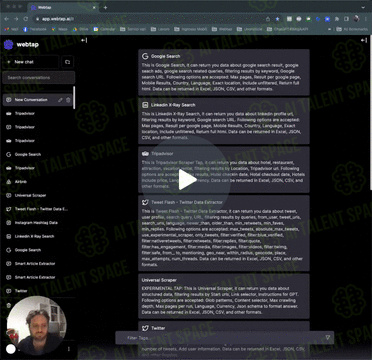
Task: Collapse the left sidebar with arrow icon
Action: coord(84,40)
